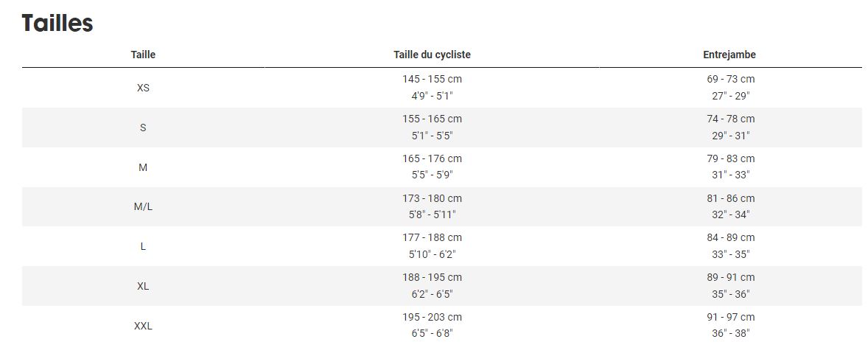Viewport: 868px width, 356px height.
Task: Click the L size row label
Action: (x=143, y=246)
